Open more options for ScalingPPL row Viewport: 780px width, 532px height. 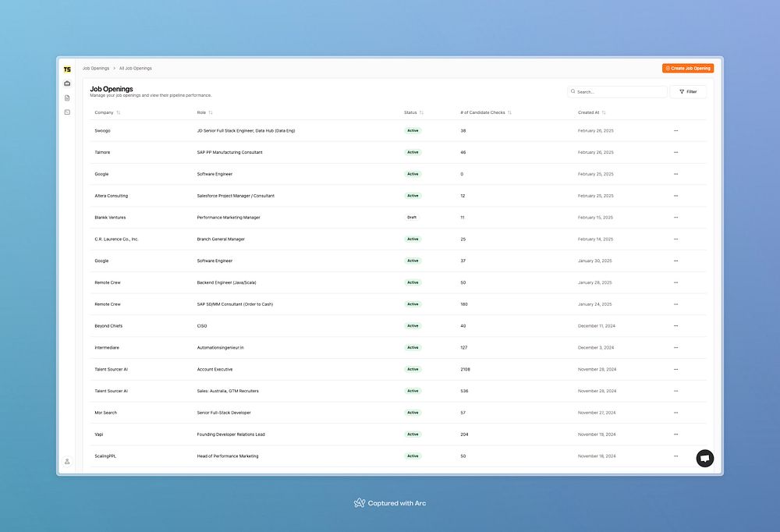pos(675,456)
